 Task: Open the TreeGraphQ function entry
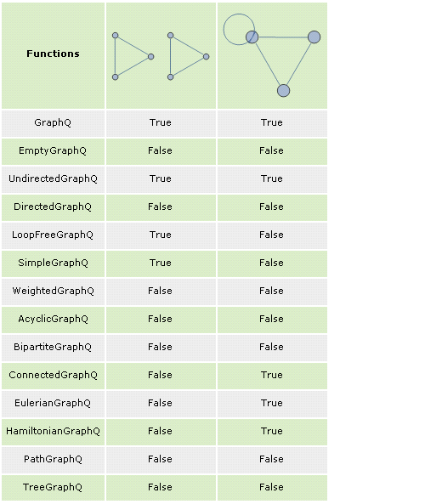click(53, 487)
